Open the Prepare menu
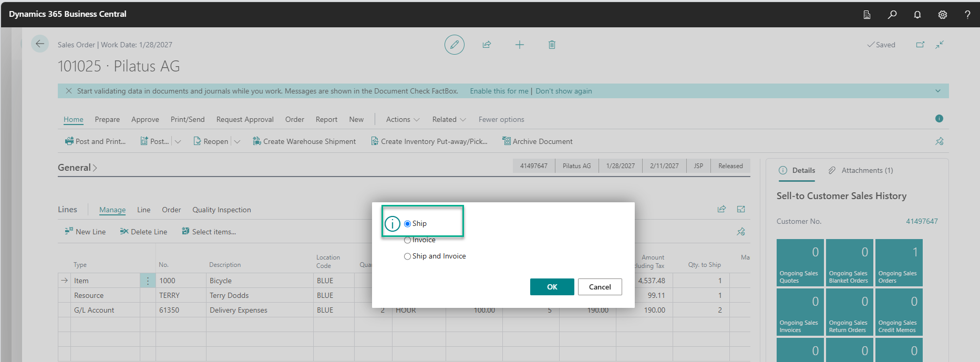 tap(107, 119)
